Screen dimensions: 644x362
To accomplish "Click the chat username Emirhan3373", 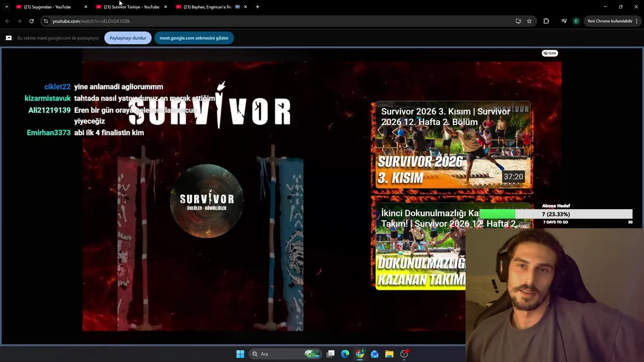I will click(49, 133).
